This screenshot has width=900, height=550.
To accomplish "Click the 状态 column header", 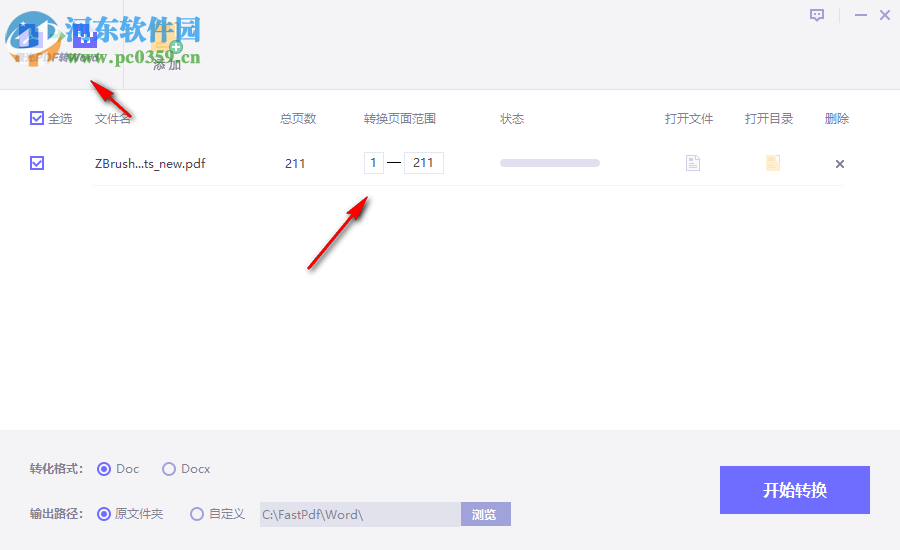I will 512,119.
